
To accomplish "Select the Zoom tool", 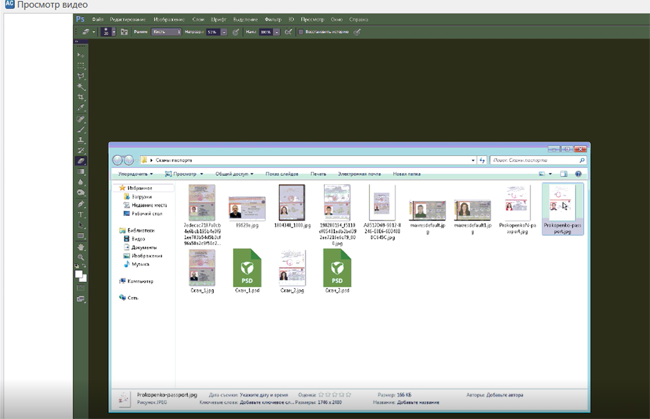I will pos(80,258).
